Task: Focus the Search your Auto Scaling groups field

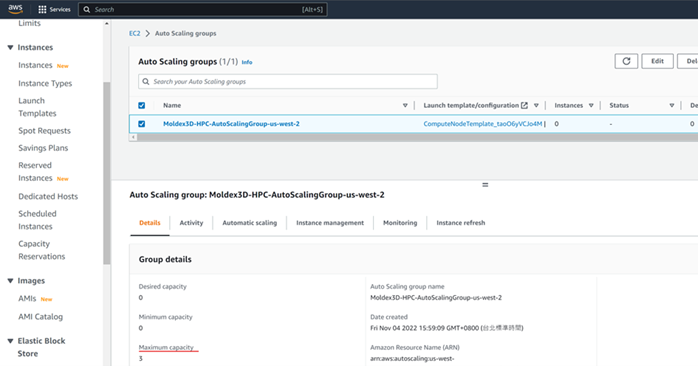Action: click(288, 81)
